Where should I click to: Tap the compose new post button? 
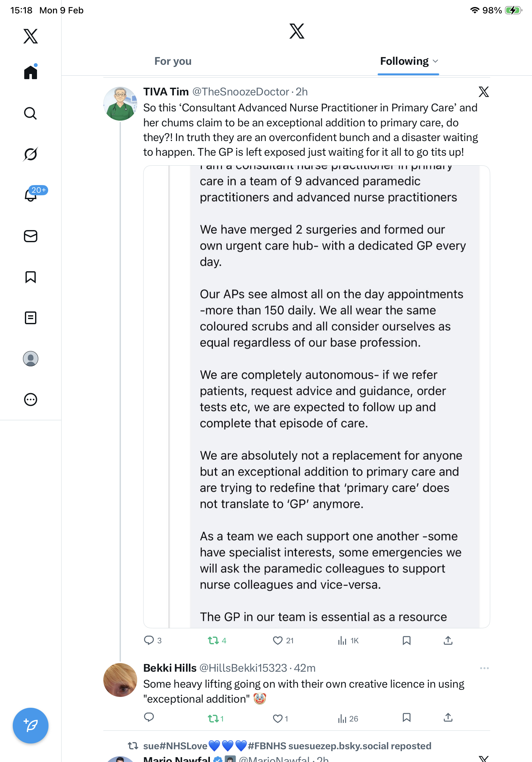pyautogui.click(x=31, y=726)
